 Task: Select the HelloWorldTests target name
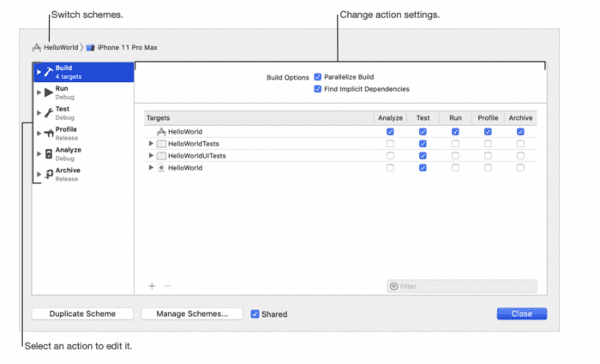coord(194,144)
